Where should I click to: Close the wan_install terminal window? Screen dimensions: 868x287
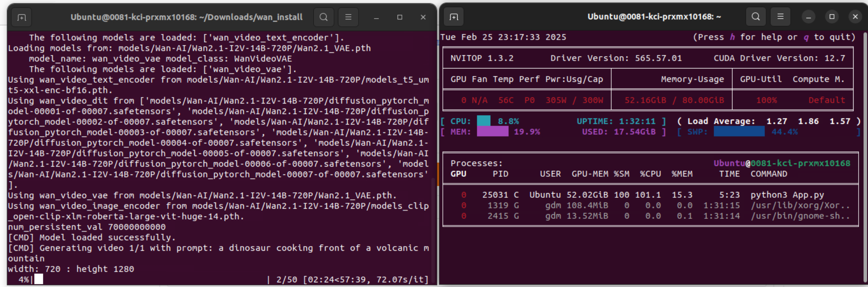click(423, 17)
